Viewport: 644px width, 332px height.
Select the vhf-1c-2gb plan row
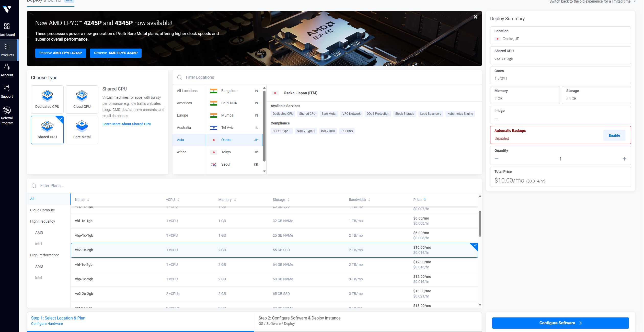(274, 265)
